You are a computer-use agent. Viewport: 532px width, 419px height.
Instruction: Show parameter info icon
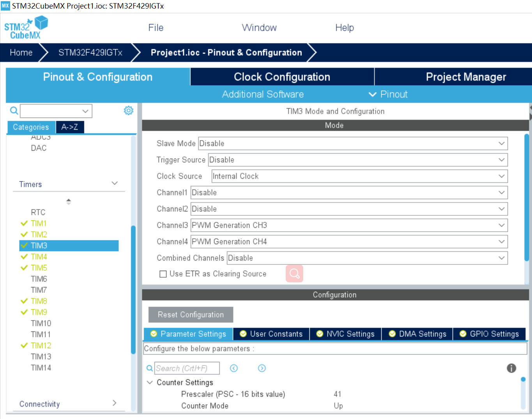point(511,368)
